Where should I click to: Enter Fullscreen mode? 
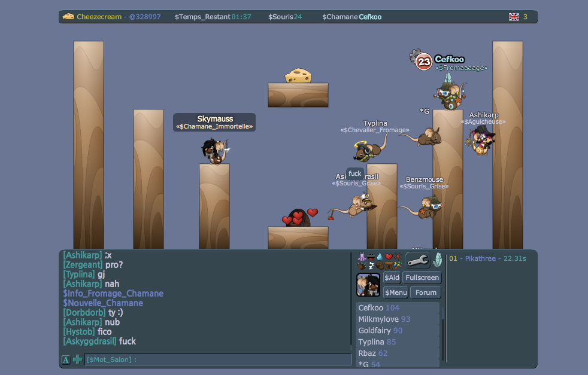422,278
